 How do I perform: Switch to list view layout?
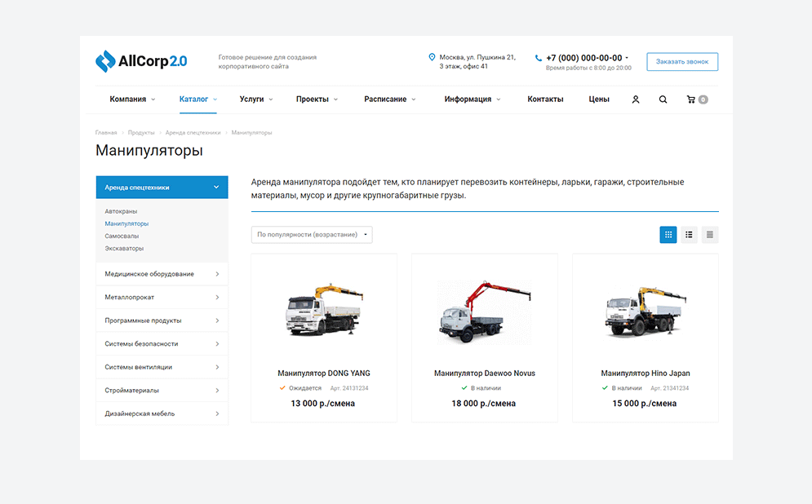(x=690, y=235)
